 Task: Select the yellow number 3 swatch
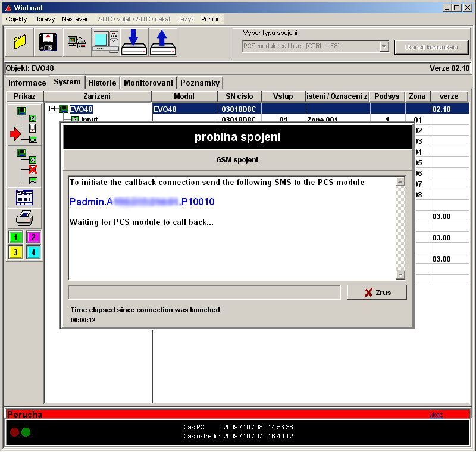coord(16,252)
